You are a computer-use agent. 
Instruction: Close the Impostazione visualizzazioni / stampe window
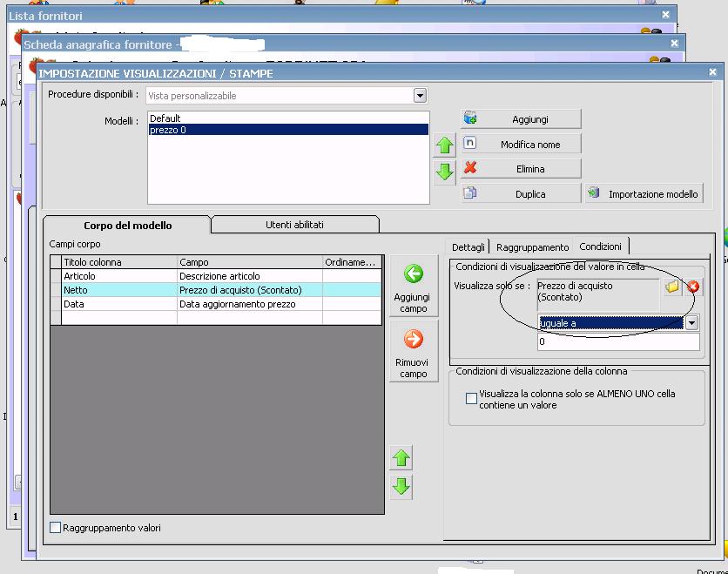(712, 72)
